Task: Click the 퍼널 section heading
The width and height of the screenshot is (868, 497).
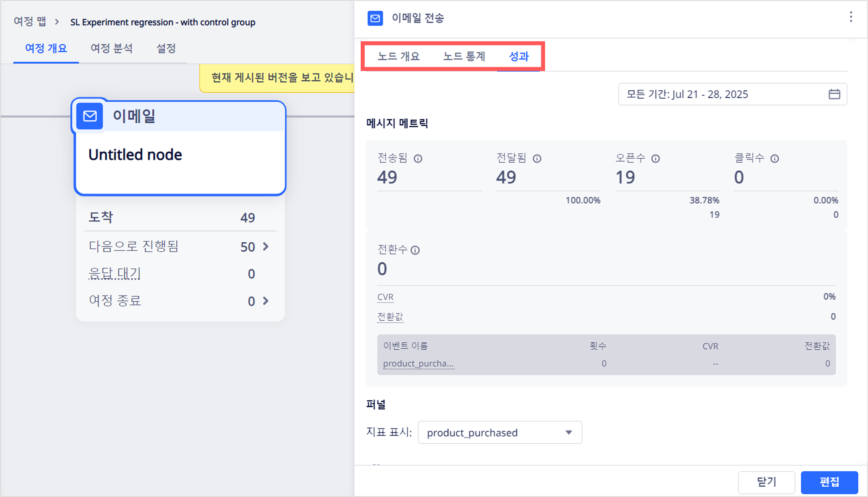Action: pos(376,405)
